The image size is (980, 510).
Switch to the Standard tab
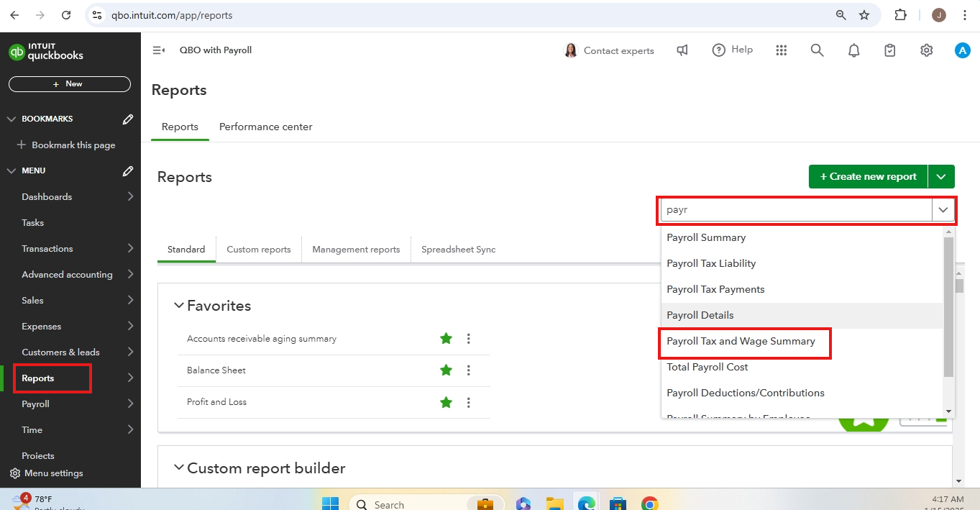186,250
